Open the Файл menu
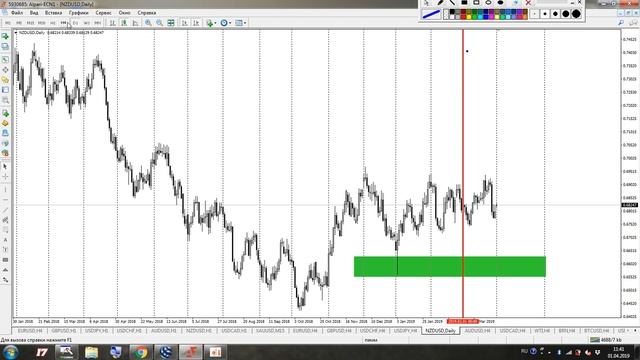Screen dimensions: 640x360 [x=17, y=13]
